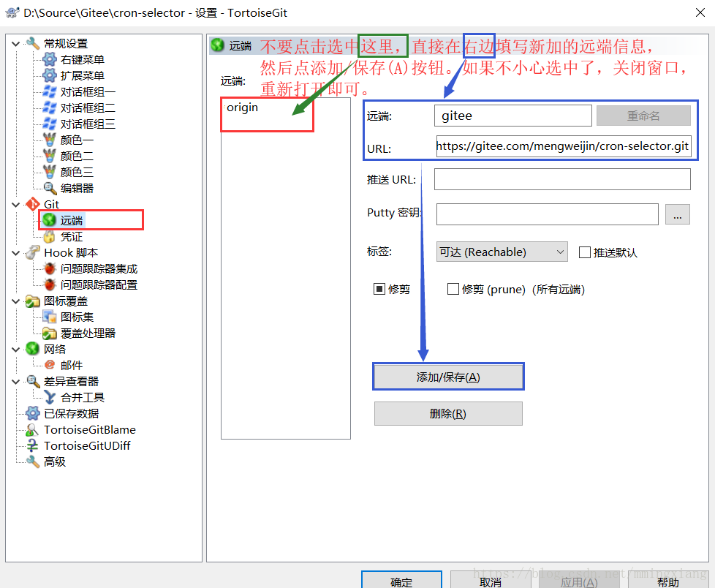Click the 推送 URL input field

tap(562, 179)
